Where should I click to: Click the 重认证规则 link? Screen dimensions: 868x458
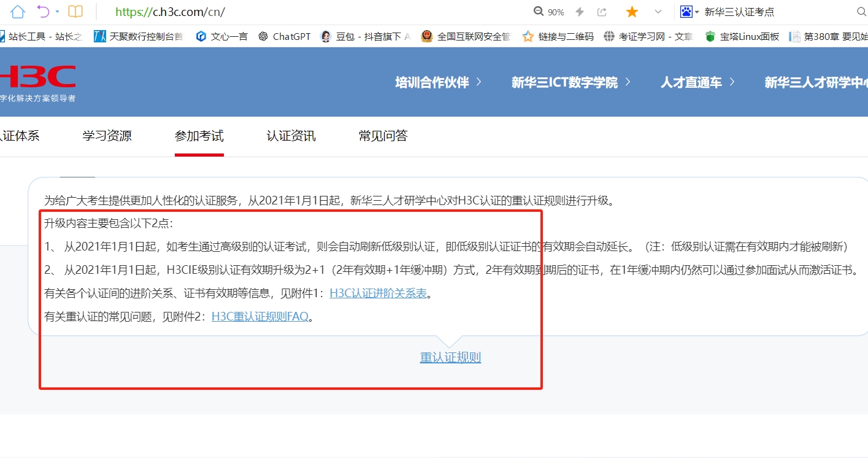450,357
